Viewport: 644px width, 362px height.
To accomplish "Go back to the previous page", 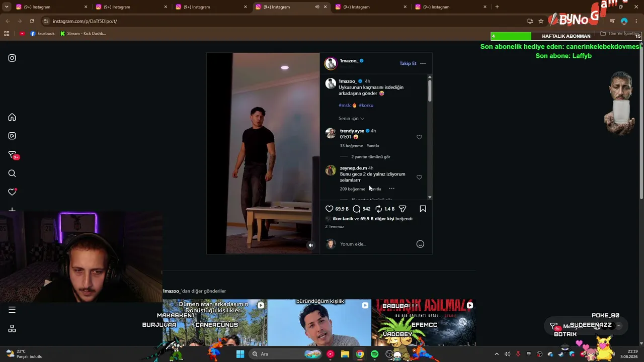I will (x=8, y=21).
